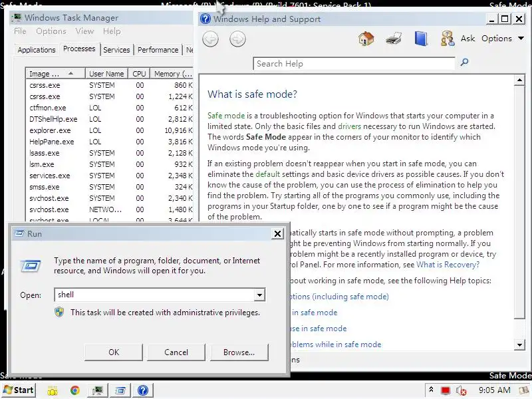532x399 pixels.
Task: Click the Help and Support taskbar button
Action: (x=143, y=390)
